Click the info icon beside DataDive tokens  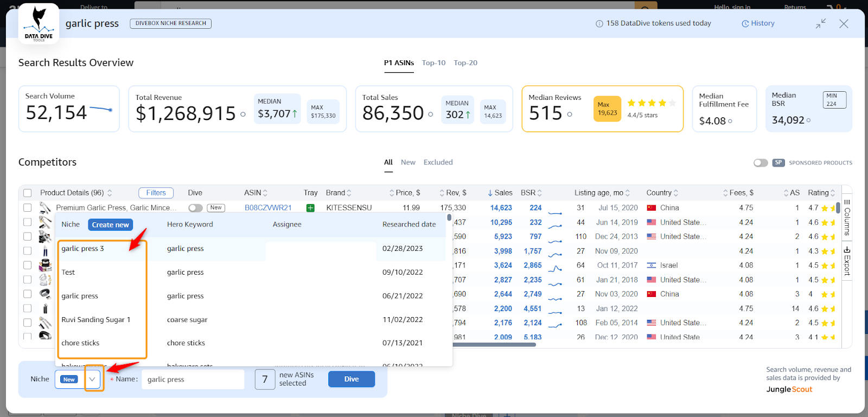tap(599, 23)
